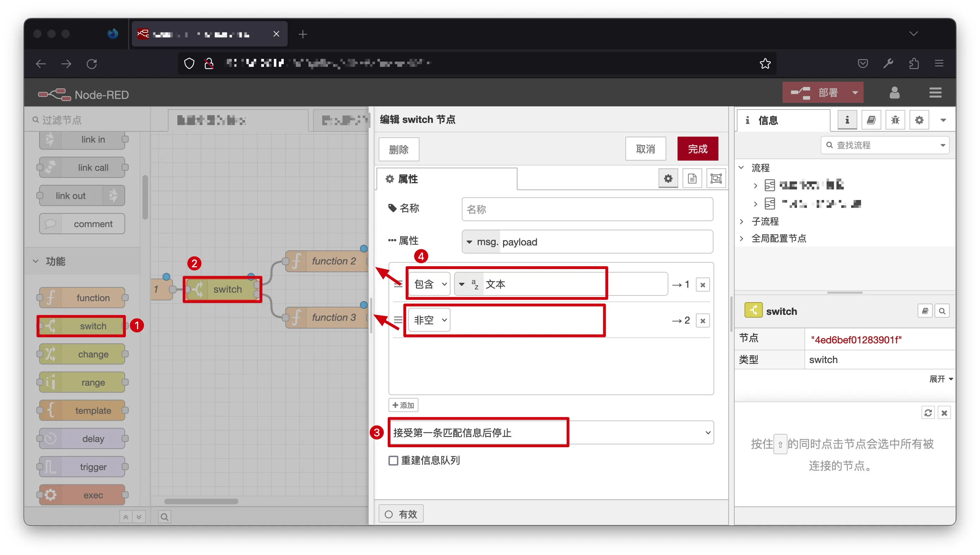Open the node appearance settings icon
This screenshot has height=555, width=980.
[716, 179]
